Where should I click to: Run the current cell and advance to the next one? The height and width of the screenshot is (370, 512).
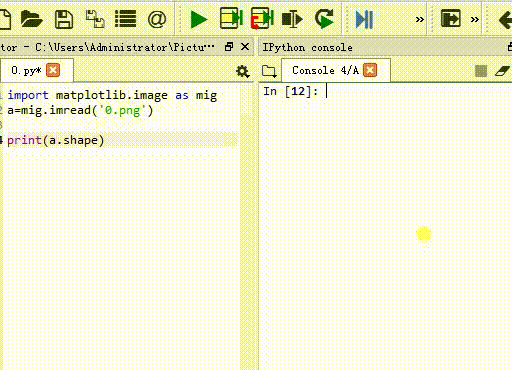pos(262,18)
